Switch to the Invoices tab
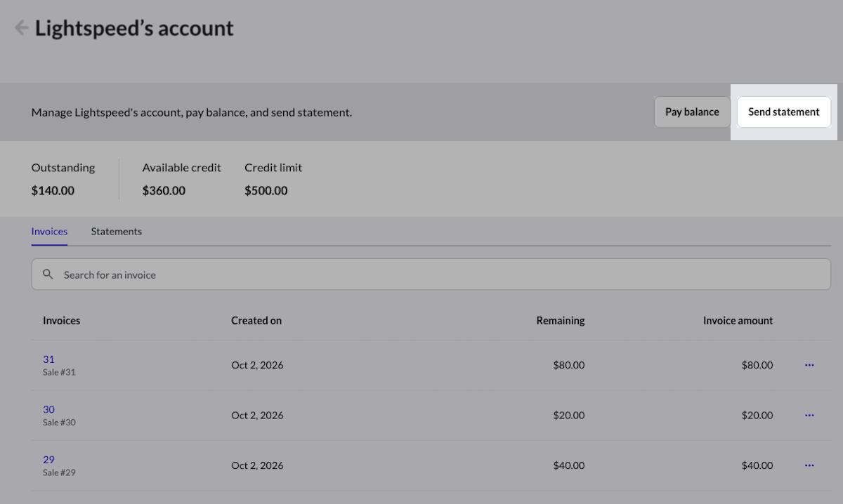Viewport: 843px width, 504px height. (49, 232)
